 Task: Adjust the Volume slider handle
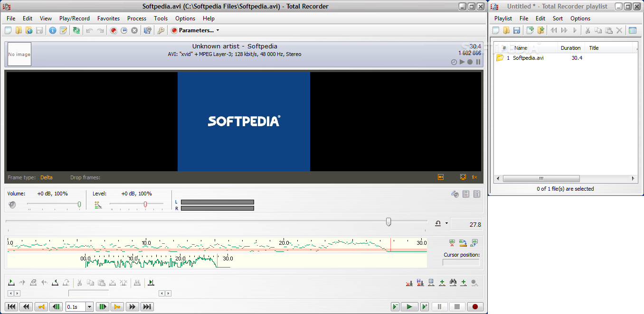pyautogui.click(x=79, y=204)
